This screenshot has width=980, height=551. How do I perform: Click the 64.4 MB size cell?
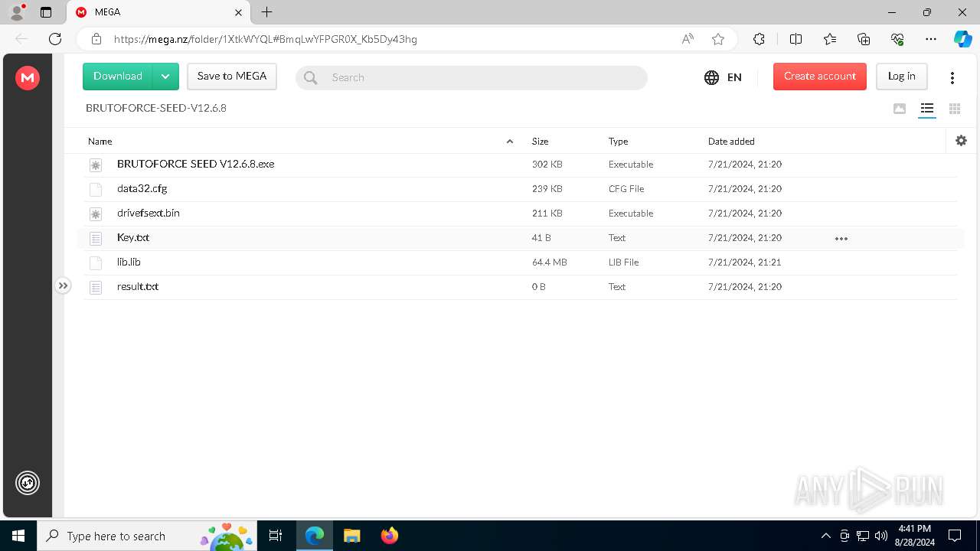click(550, 262)
